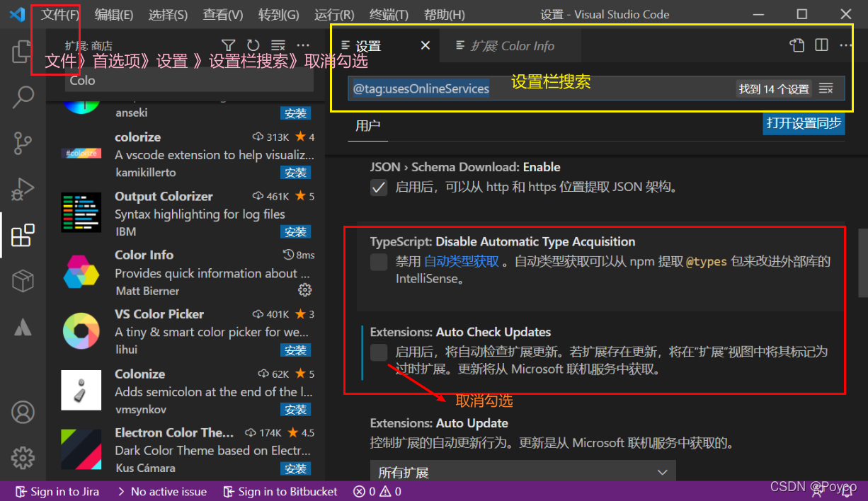Open the Atlassian icon in activity bar
Image resolution: width=868 pixels, height=501 pixels.
(23, 327)
